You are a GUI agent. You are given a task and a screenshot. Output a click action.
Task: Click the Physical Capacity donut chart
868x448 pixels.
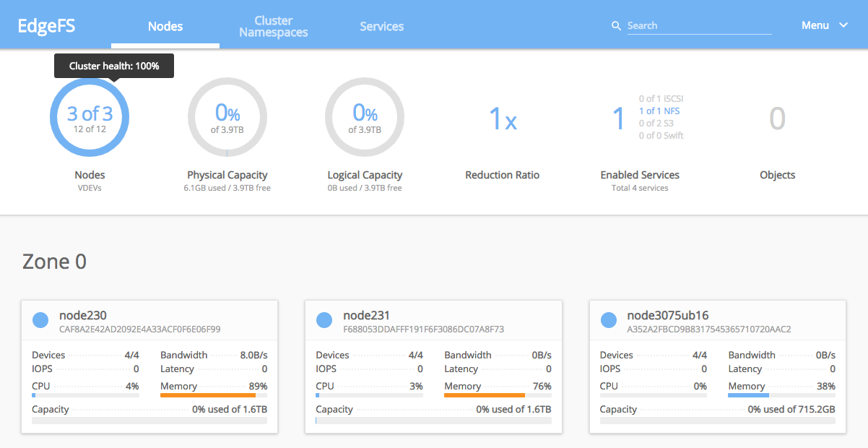click(227, 117)
